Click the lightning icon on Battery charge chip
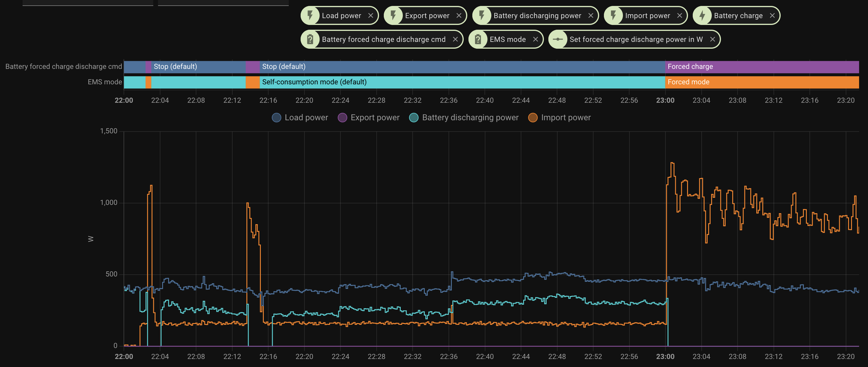This screenshot has height=367, width=868. coord(702,15)
